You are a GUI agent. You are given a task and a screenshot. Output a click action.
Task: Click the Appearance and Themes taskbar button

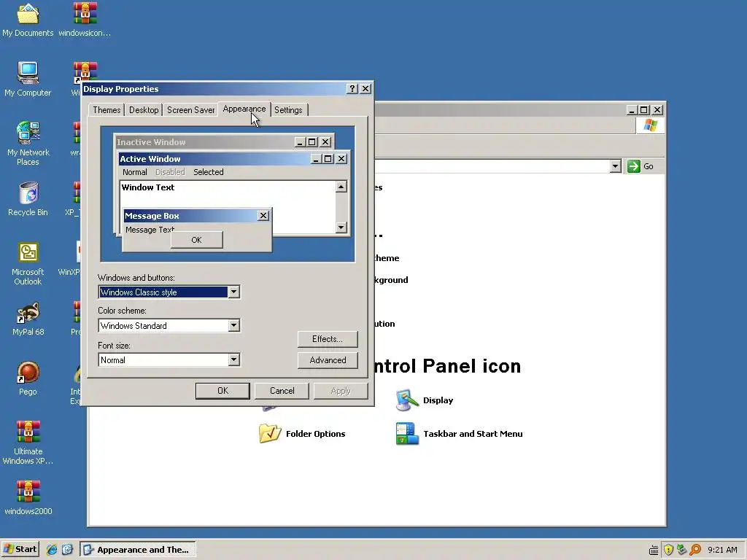(x=137, y=550)
